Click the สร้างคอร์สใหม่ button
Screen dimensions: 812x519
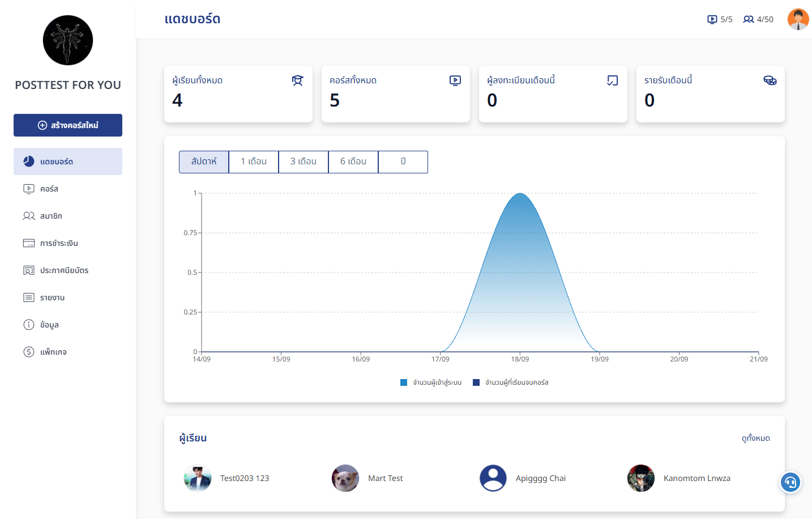[x=68, y=125]
